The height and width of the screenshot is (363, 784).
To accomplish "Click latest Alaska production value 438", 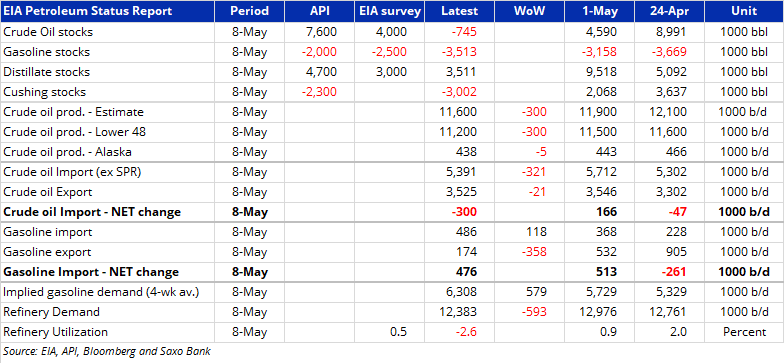I will click(x=466, y=152).
